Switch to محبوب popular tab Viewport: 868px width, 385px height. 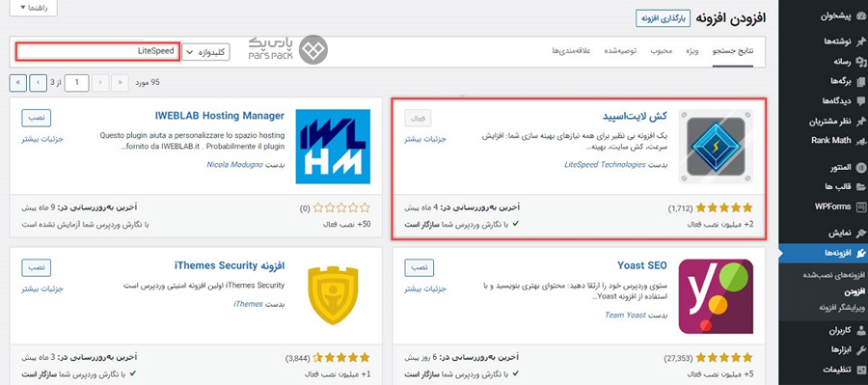[x=661, y=51]
